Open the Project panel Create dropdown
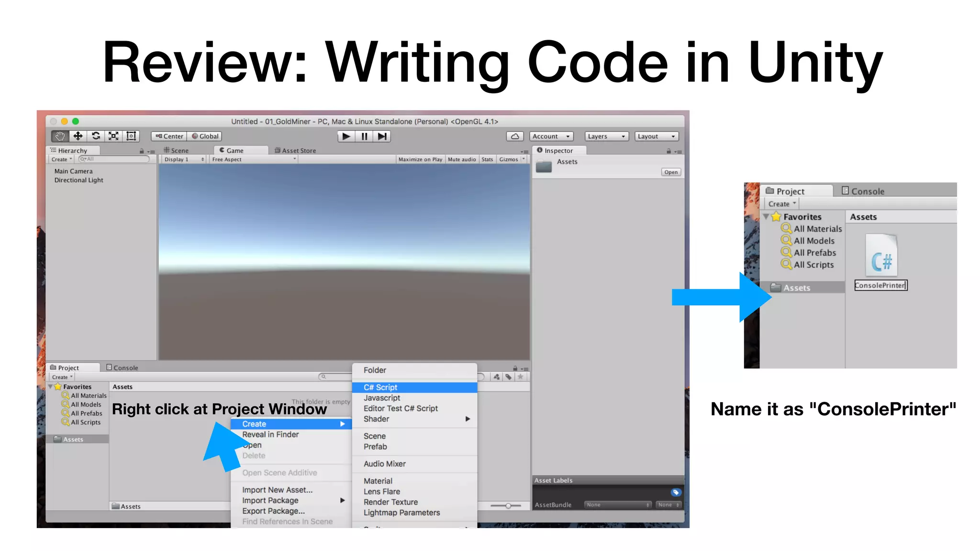 [62, 377]
